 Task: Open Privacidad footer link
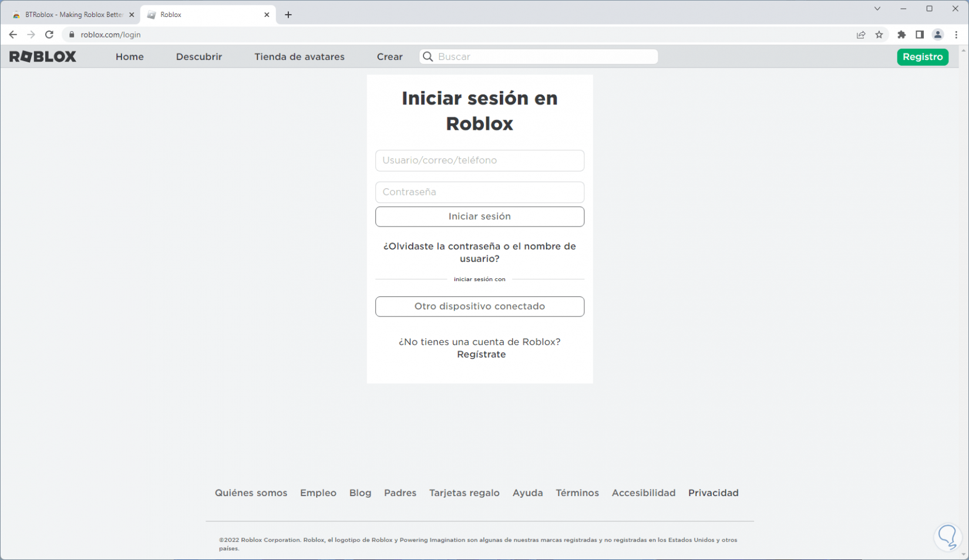[714, 493]
